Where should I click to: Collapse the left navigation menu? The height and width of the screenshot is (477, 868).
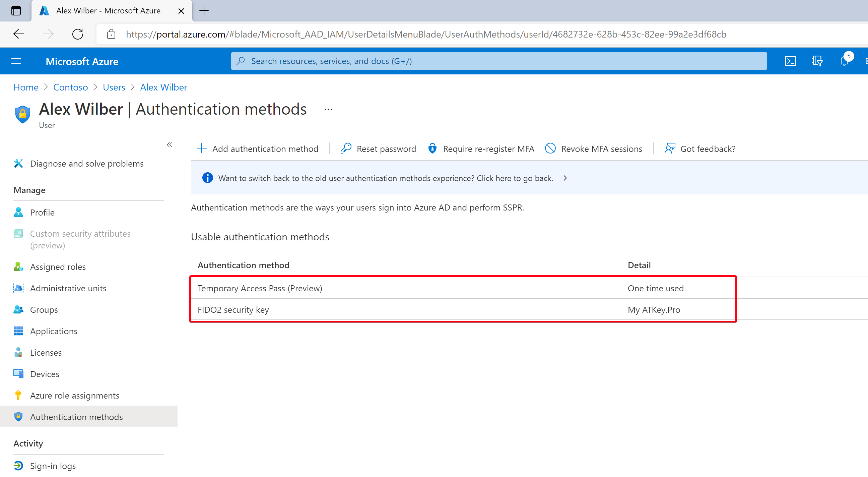[170, 145]
